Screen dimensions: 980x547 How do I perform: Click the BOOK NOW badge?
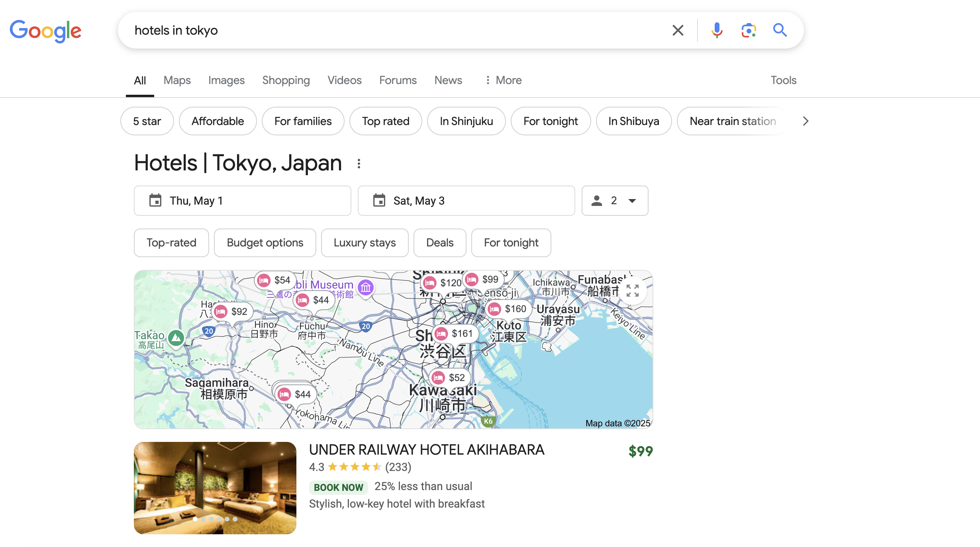point(339,487)
